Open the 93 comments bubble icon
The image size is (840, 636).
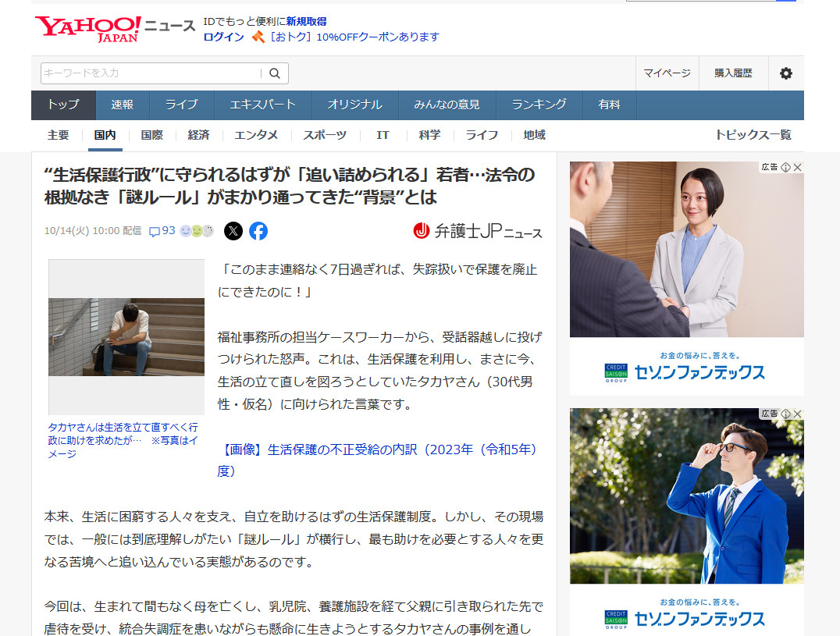click(155, 231)
